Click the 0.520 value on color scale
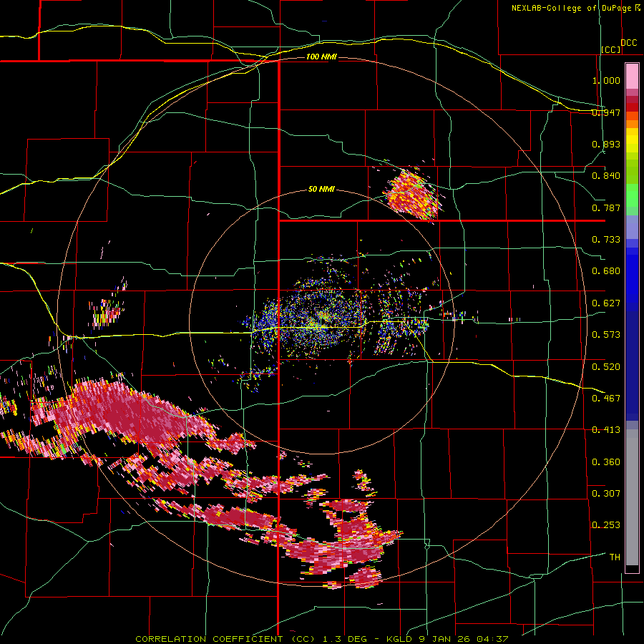This screenshot has height=644, width=644. tap(606, 367)
